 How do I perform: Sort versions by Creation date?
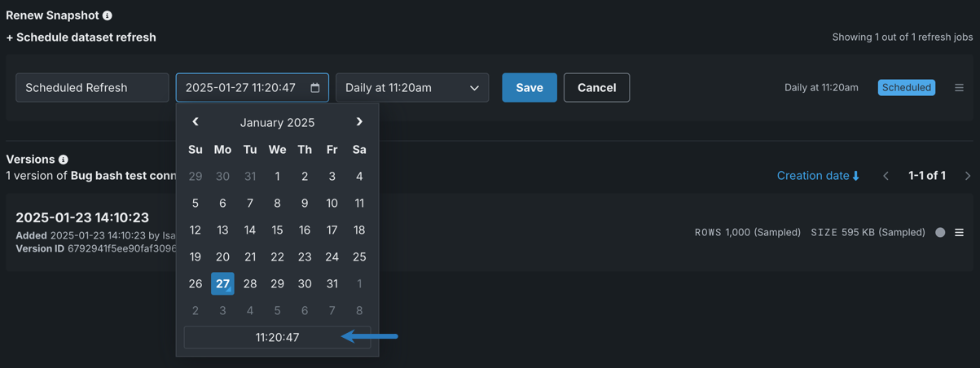[818, 176]
